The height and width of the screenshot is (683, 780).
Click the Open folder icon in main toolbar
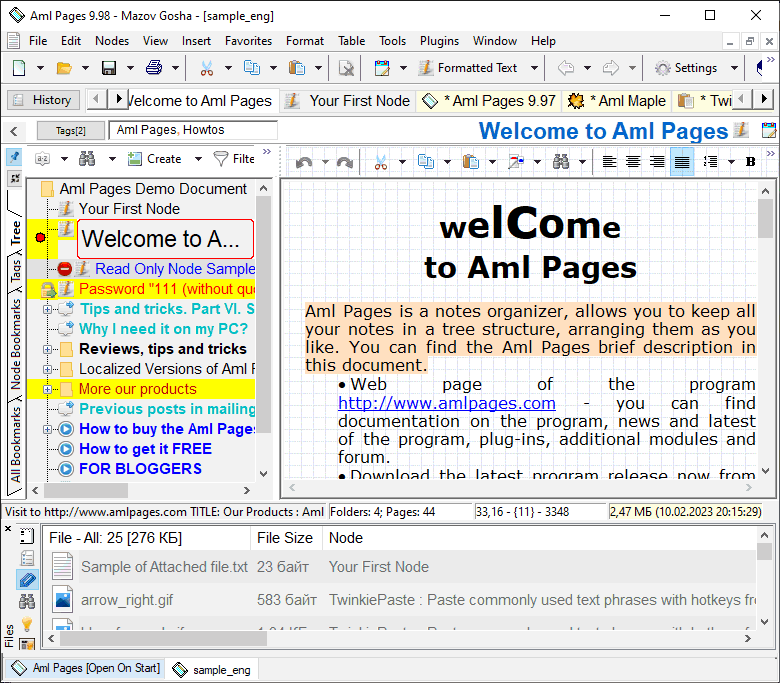click(x=64, y=68)
